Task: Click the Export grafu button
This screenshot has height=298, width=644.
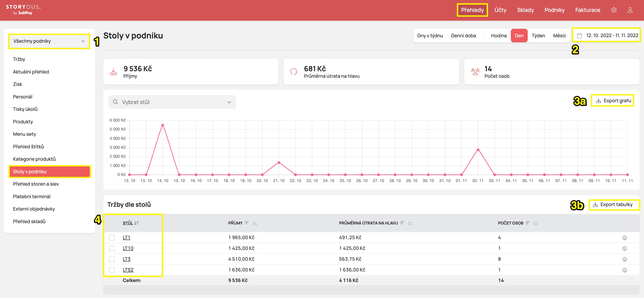Action: click(x=613, y=101)
